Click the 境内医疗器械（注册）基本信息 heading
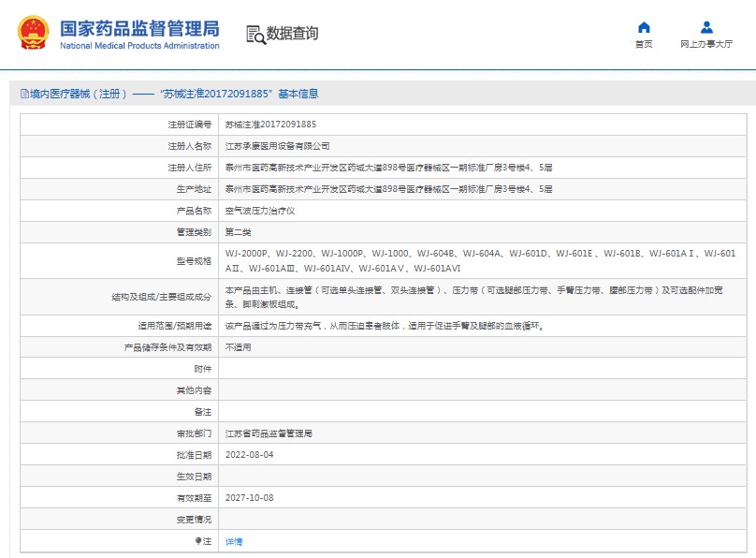 [x=174, y=94]
